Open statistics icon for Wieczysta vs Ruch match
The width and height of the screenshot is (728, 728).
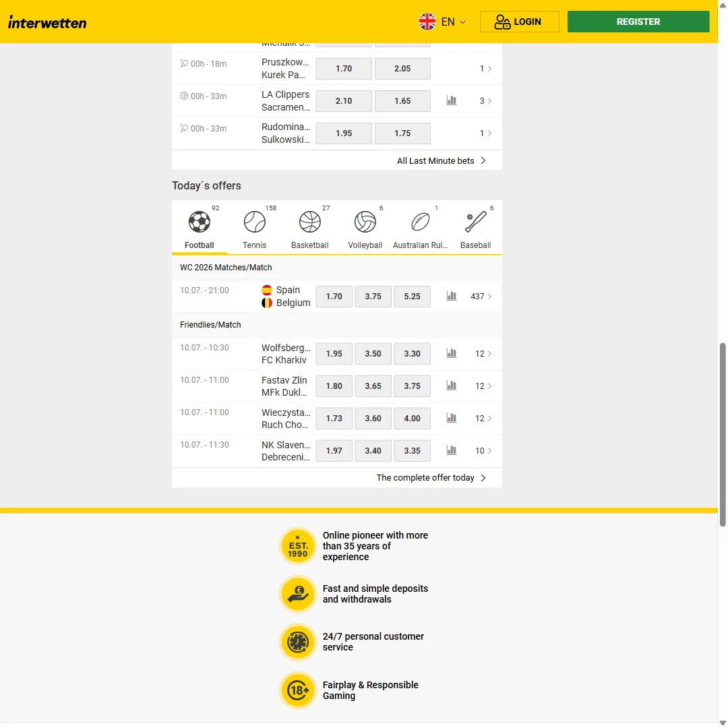point(451,418)
